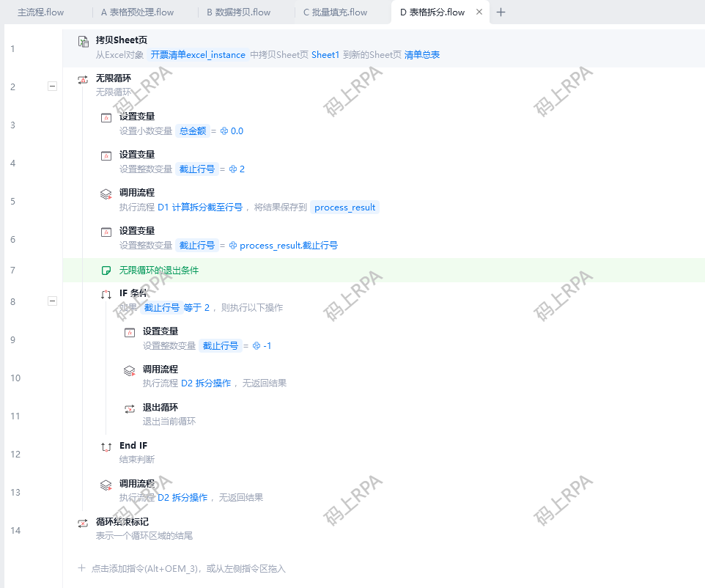Click the 清单总表 parameter link
This screenshot has width=705, height=588.
click(x=421, y=55)
